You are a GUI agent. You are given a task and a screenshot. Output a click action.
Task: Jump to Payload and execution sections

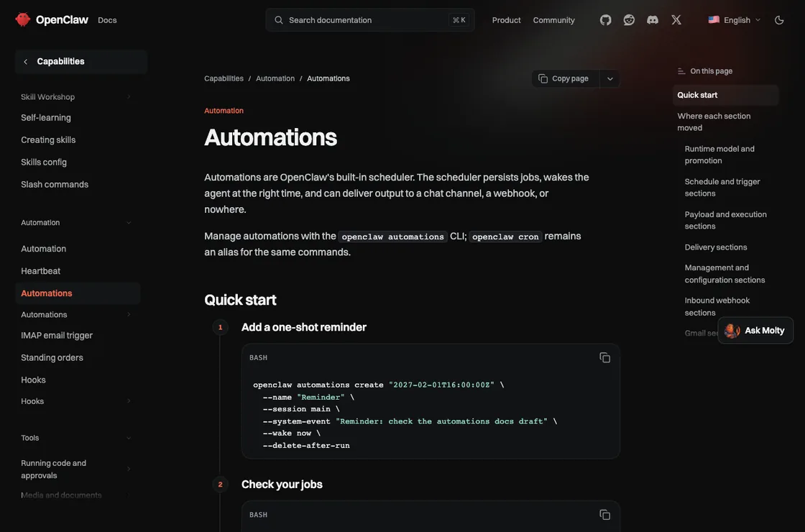coord(725,220)
